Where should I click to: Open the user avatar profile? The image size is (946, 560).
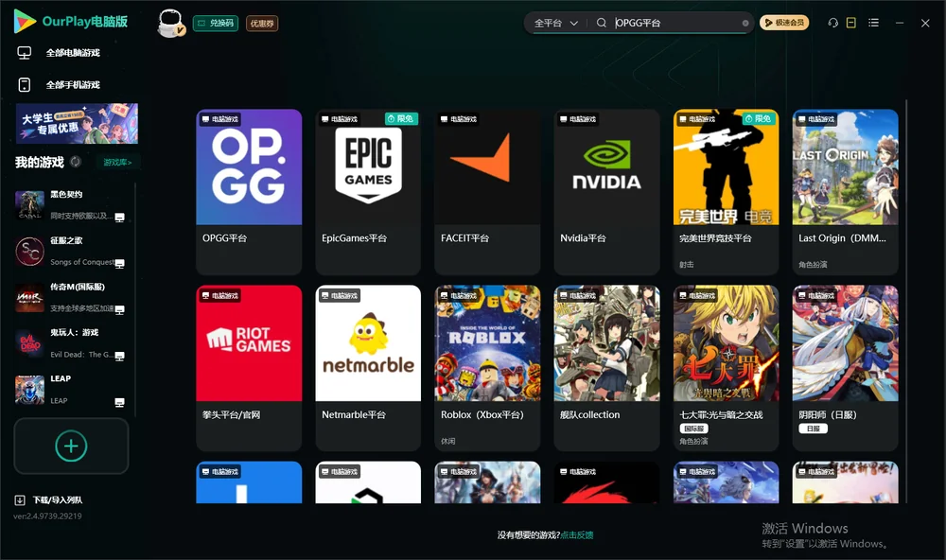click(x=170, y=23)
